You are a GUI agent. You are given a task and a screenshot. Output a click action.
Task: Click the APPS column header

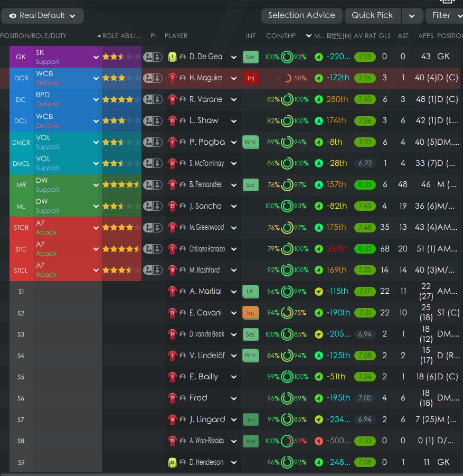(x=426, y=36)
